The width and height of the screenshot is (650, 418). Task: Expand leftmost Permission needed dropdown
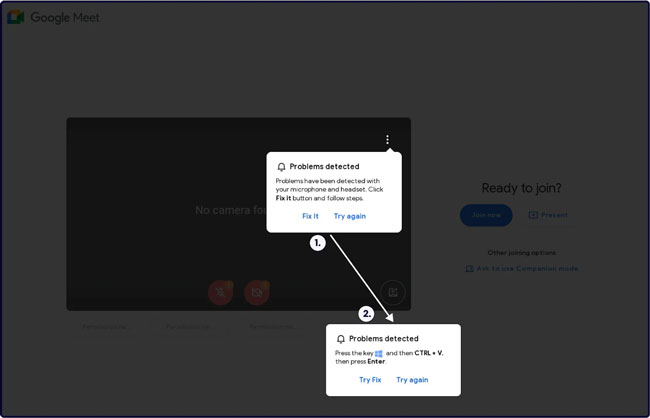[x=105, y=327]
